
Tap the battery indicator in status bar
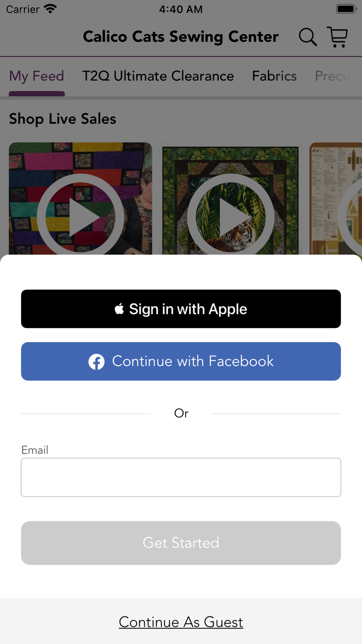click(346, 9)
